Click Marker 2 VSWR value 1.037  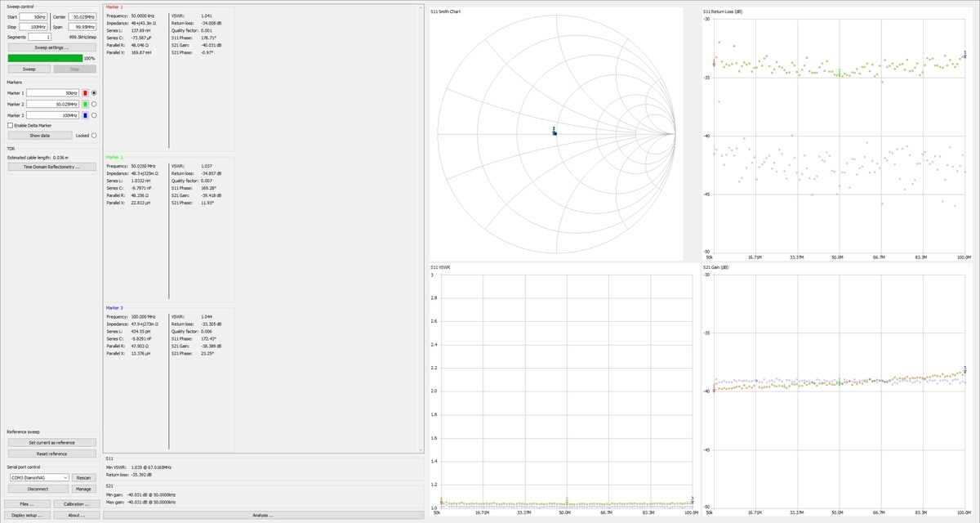click(207, 166)
